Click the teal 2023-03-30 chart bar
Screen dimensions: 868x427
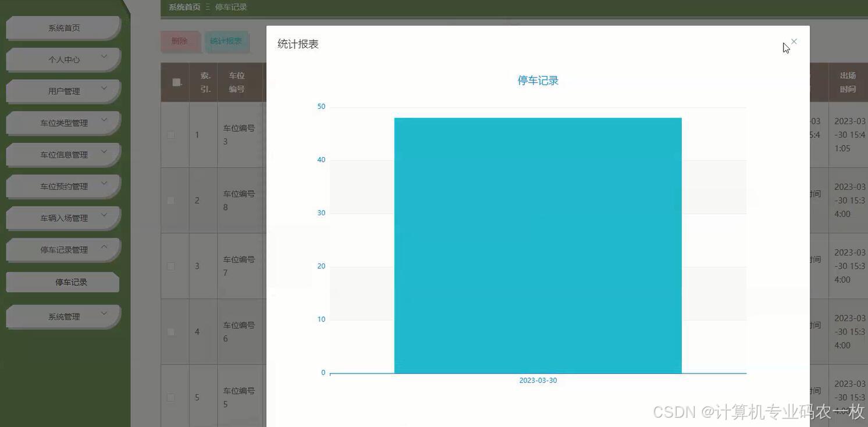pos(538,245)
